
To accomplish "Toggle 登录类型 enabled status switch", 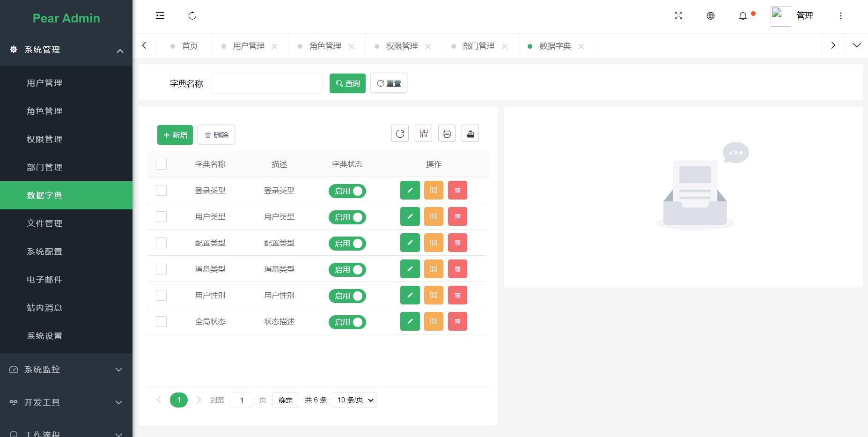I will (347, 191).
